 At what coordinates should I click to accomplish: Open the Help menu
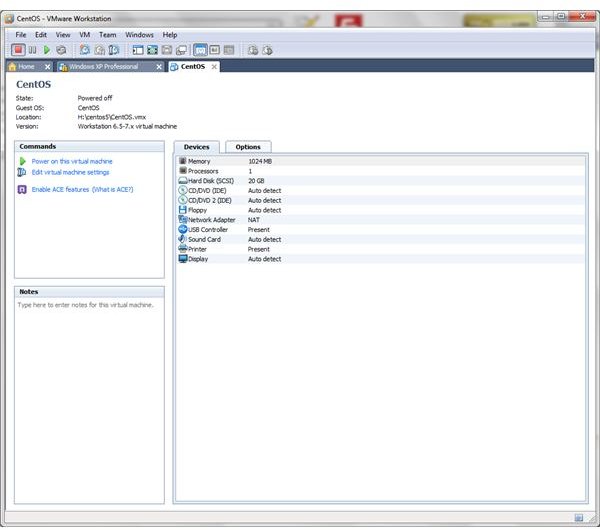coord(170,35)
